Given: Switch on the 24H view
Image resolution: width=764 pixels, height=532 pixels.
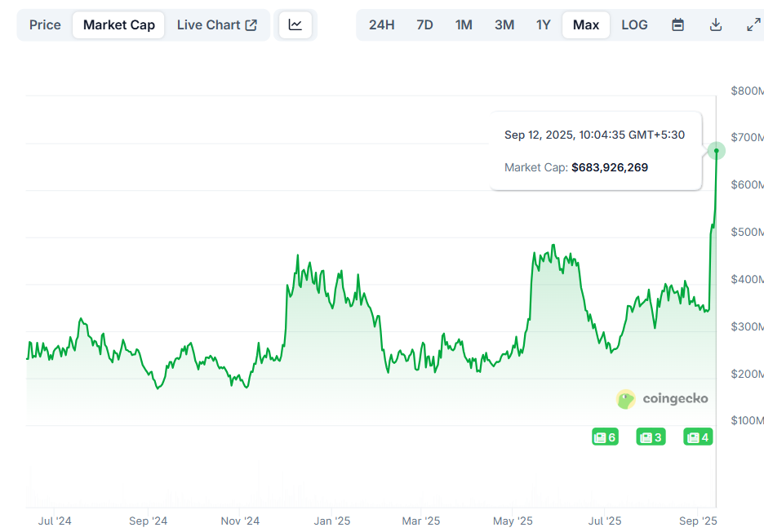Looking at the screenshot, I should (x=382, y=24).
